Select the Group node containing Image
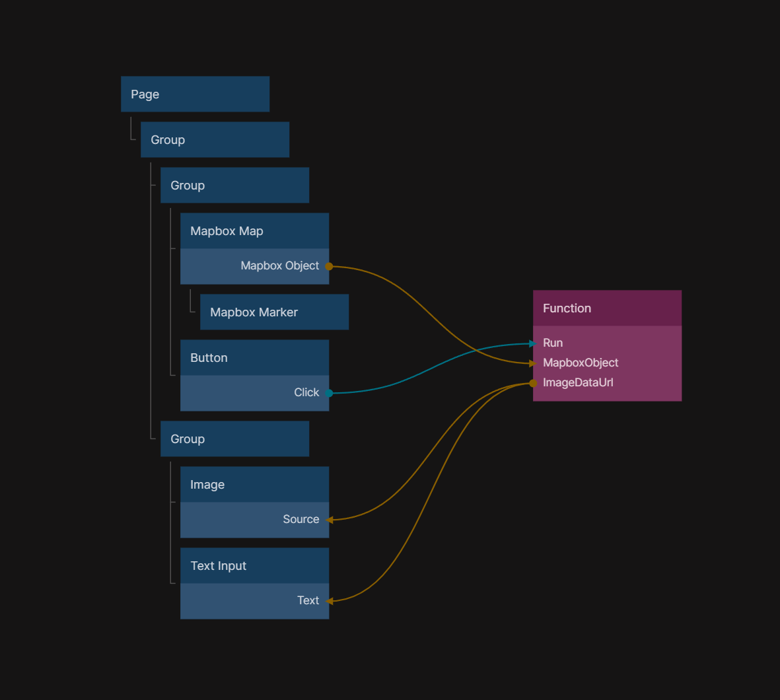 (x=234, y=439)
